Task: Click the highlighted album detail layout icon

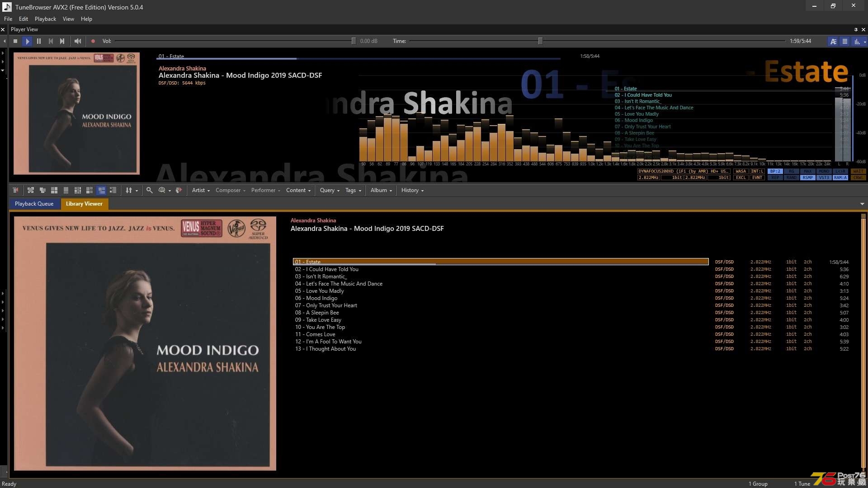Action: [x=101, y=190]
